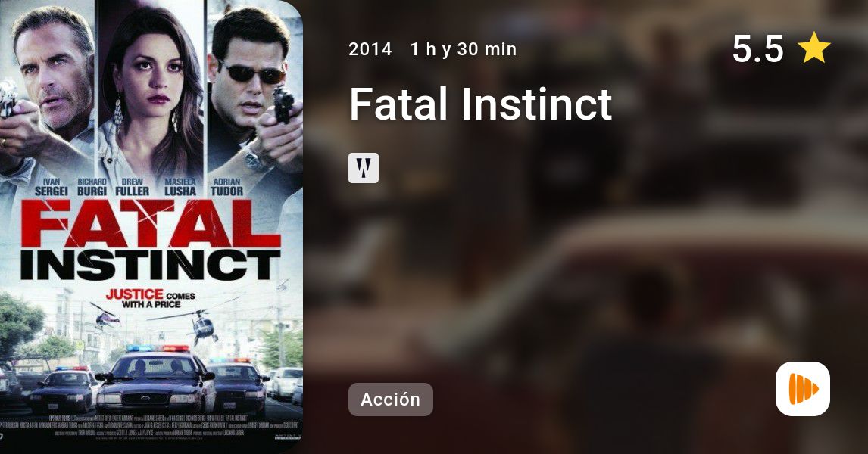This screenshot has width=868, height=454.
Task: Click the red FATAL word on poster
Action: (150, 224)
